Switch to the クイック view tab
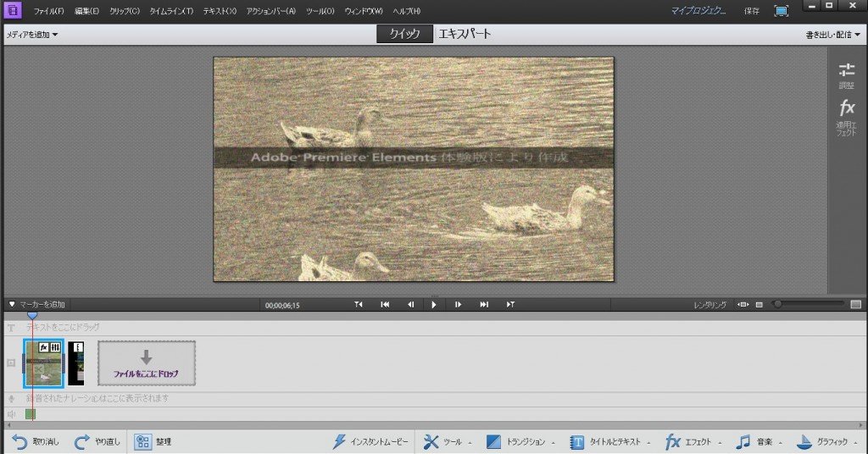868x454 pixels. point(404,34)
